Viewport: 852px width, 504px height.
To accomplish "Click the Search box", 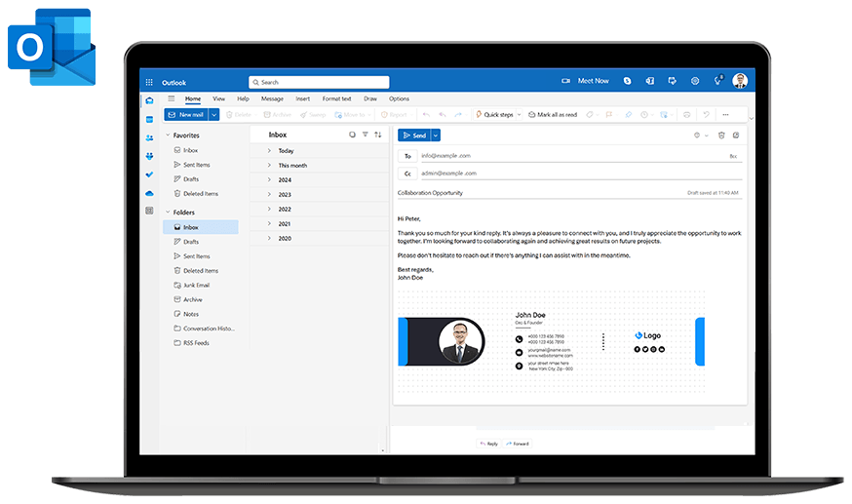I will 319,82.
